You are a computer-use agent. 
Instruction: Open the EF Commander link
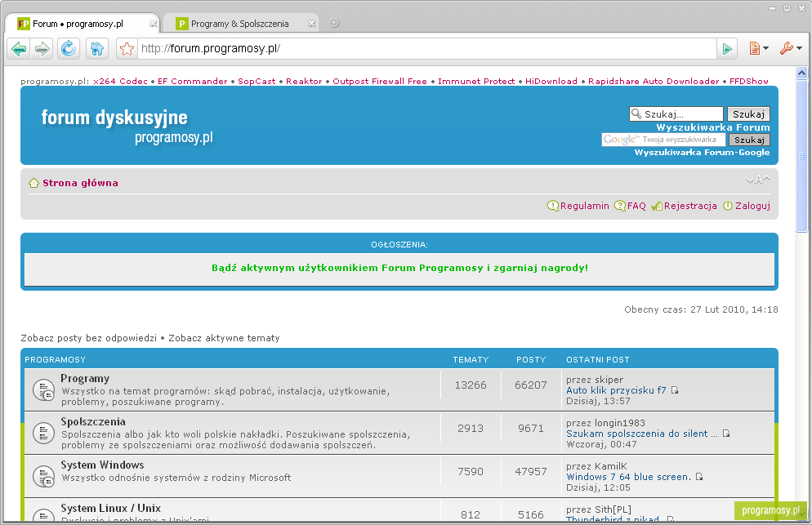[192, 82]
